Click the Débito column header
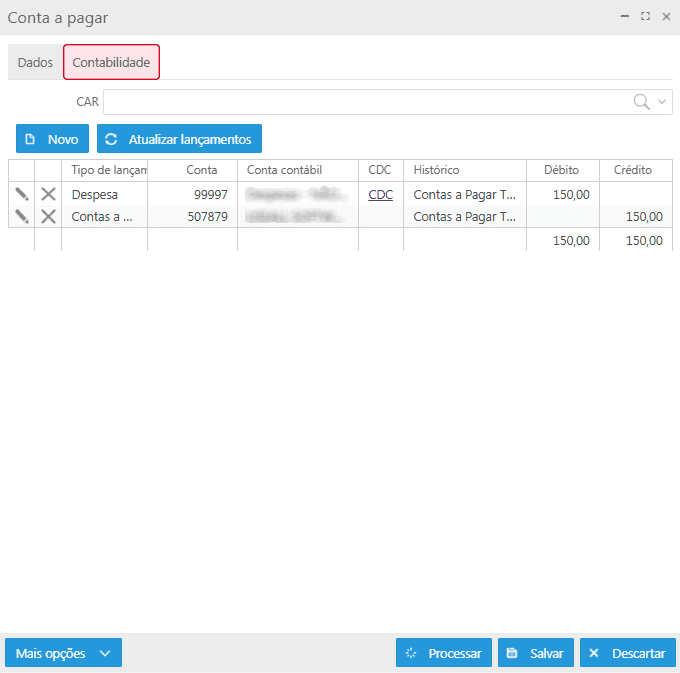 click(561, 170)
